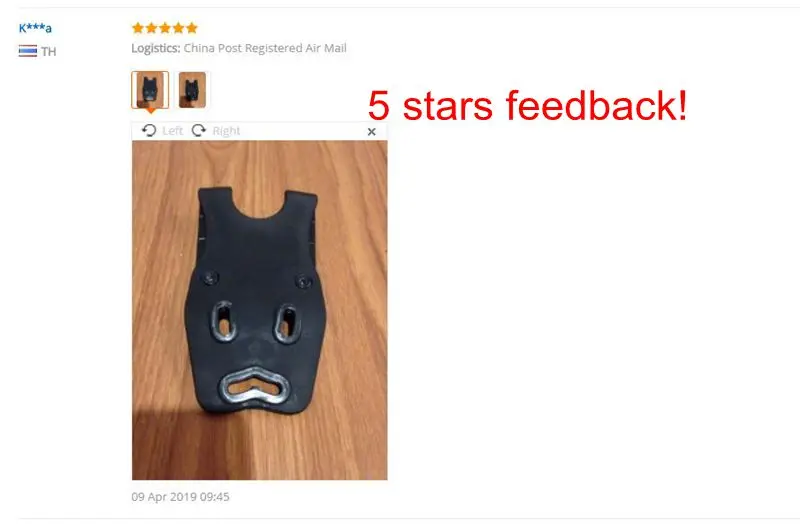800x526 pixels.
Task: Click the first orange rating star
Action: coord(138,28)
